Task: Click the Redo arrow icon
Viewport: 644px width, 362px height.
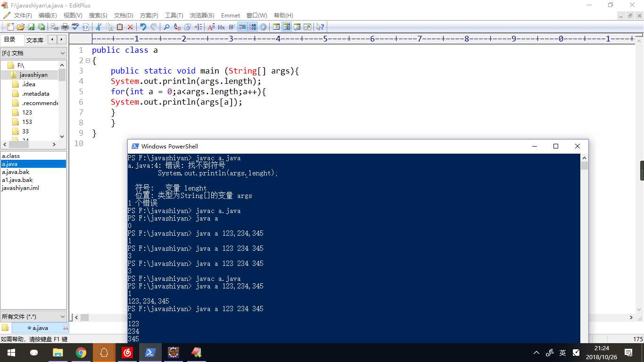Action: [154, 27]
